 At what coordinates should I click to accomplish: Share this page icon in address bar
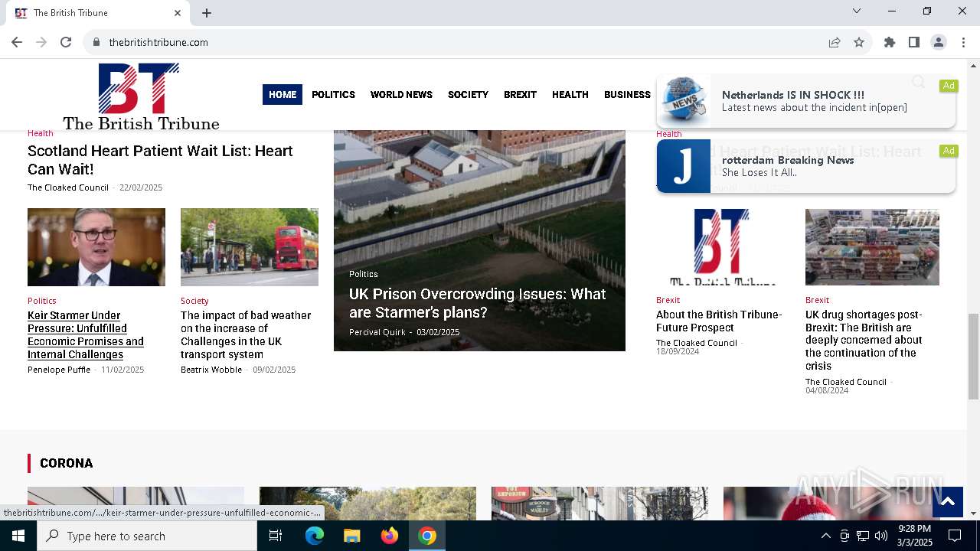835,42
